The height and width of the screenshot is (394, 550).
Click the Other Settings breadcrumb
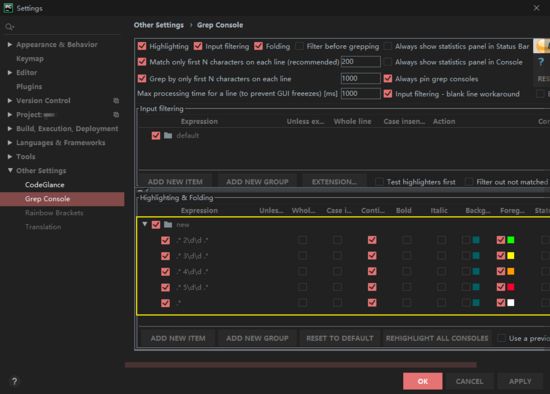click(x=159, y=25)
